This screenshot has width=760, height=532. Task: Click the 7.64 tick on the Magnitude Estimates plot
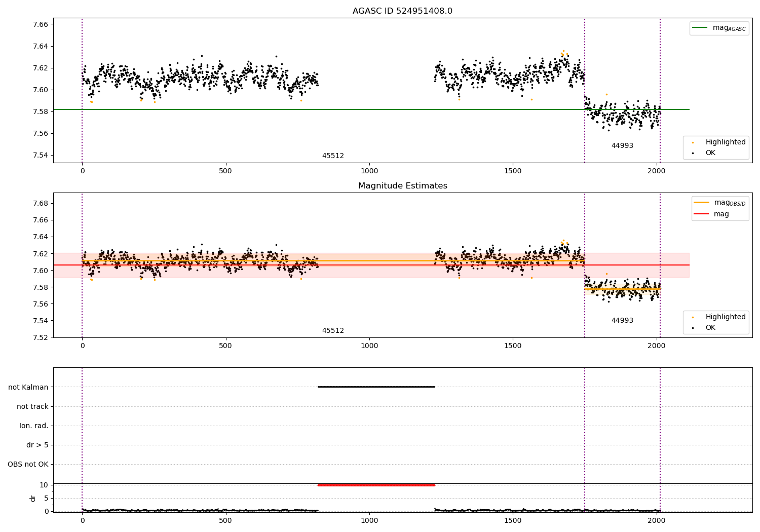41,237
